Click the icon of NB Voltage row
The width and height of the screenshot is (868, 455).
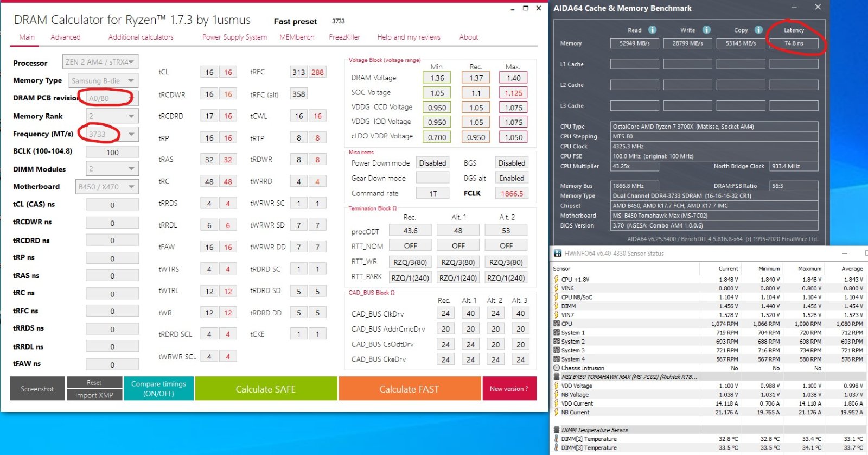tap(556, 395)
